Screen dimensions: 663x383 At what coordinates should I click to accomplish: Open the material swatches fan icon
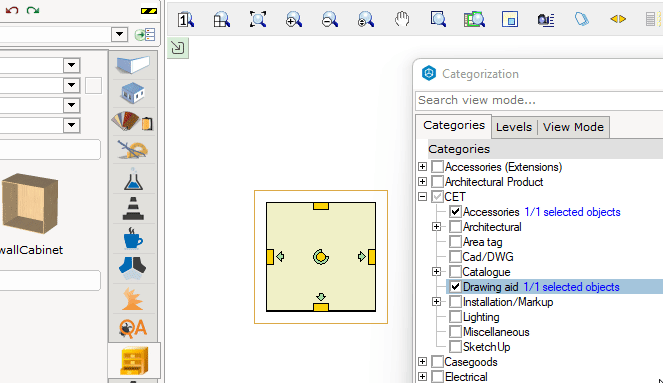[133, 121]
